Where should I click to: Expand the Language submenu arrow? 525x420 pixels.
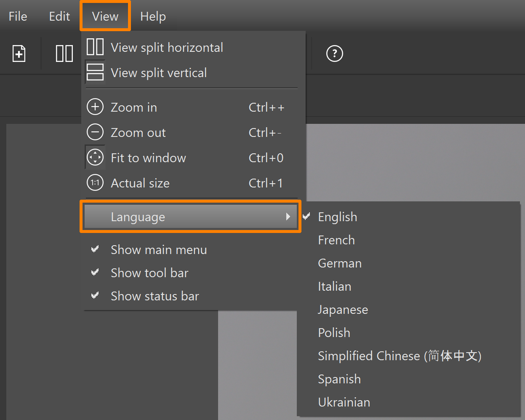click(288, 217)
